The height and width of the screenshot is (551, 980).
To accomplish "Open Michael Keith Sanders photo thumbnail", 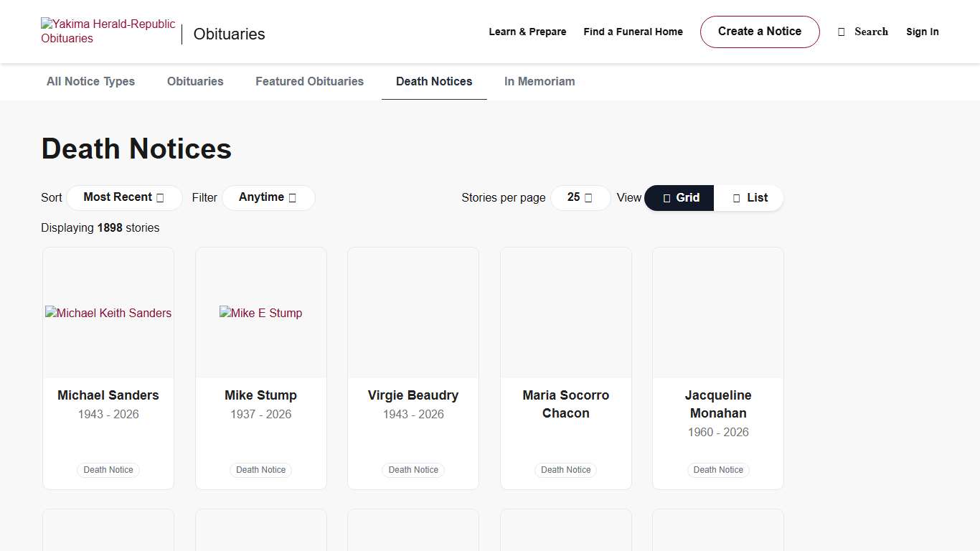I will [108, 313].
